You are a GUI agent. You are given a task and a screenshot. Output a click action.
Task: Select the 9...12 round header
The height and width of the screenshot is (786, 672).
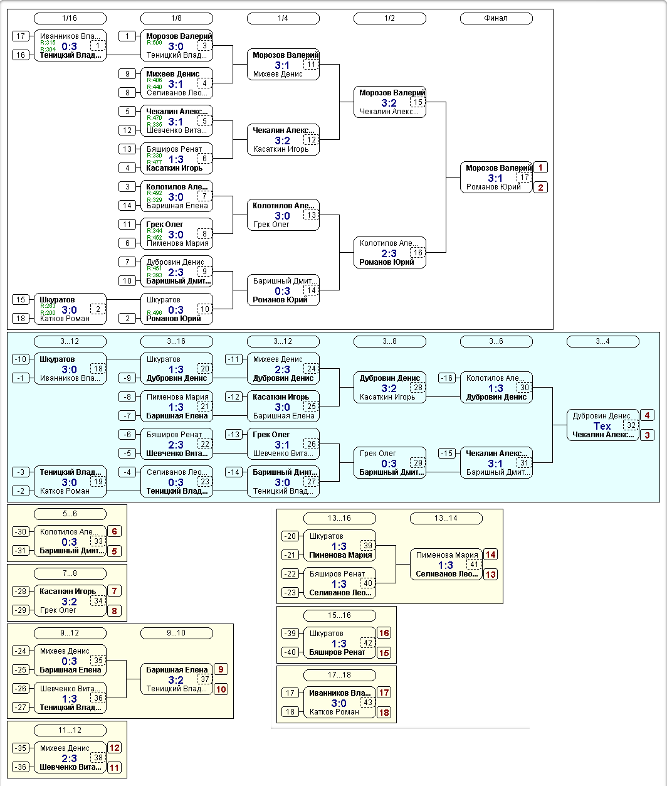(70, 633)
